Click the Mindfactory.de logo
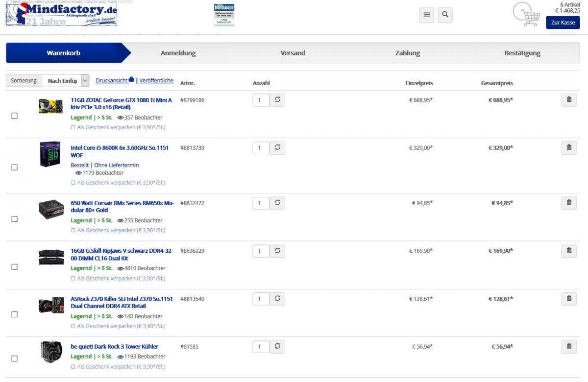Viewport: 588px width, 382px height. [61, 14]
